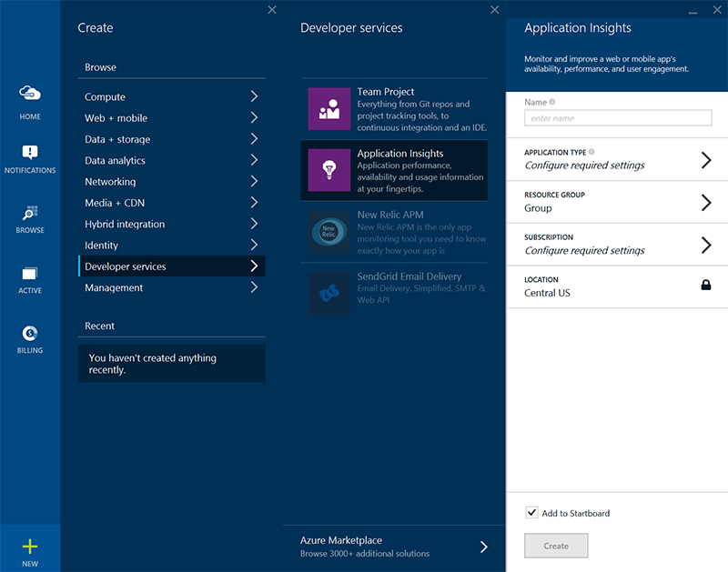This screenshot has width=728, height=572.
Task: Open the Browse magnifier icon
Action: pyautogui.click(x=30, y=213)
